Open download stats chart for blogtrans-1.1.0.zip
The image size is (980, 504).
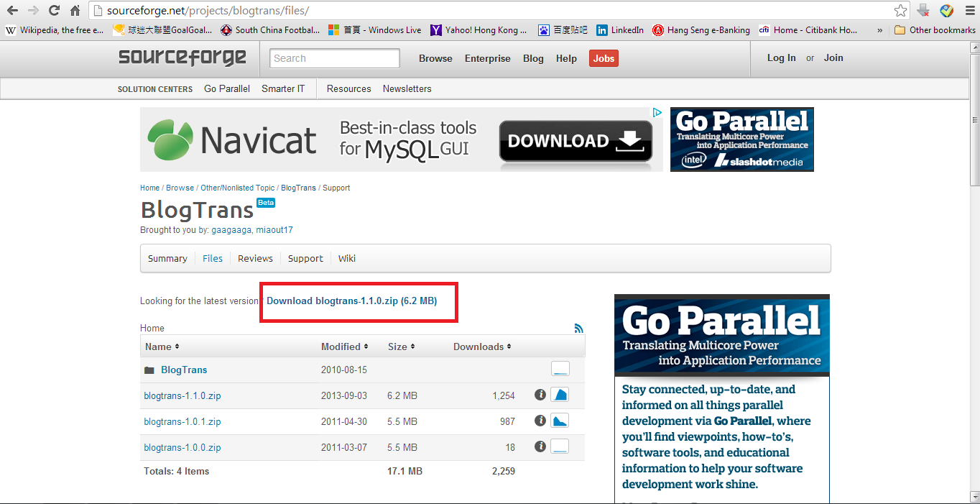[560, 395]
